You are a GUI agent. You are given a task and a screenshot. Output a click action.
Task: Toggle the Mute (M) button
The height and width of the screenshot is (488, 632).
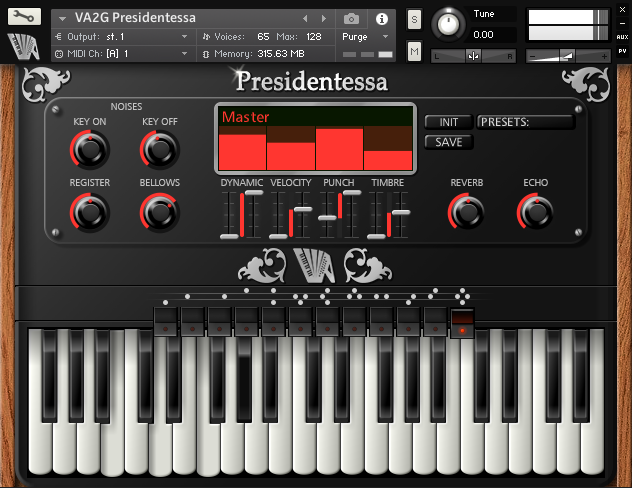click(414, 51)
